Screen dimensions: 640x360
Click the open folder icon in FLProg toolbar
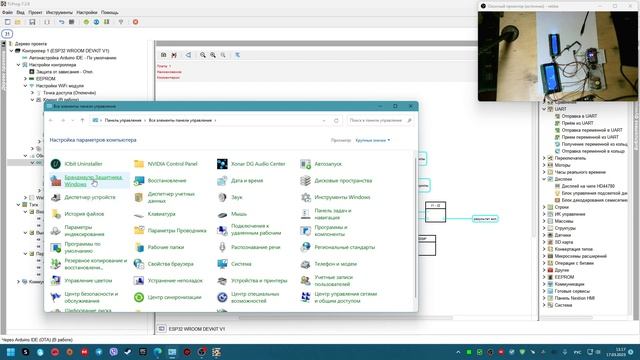point(18,22)
